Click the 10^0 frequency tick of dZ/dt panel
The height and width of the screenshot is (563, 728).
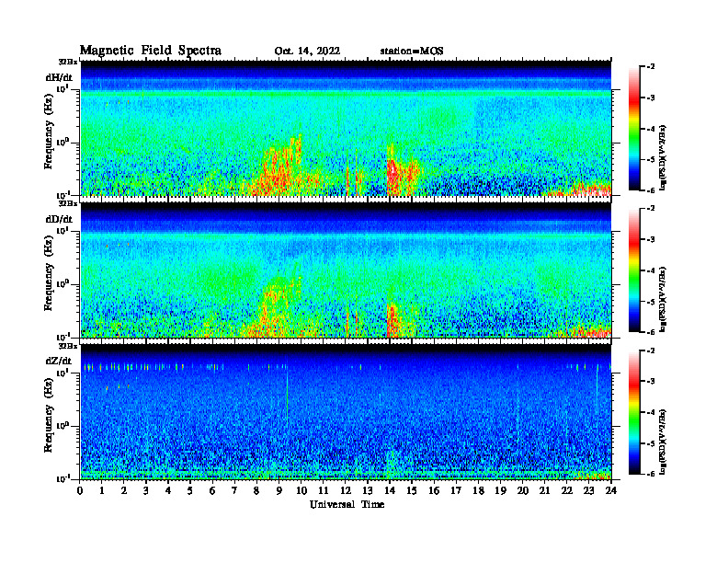(63, 426)
